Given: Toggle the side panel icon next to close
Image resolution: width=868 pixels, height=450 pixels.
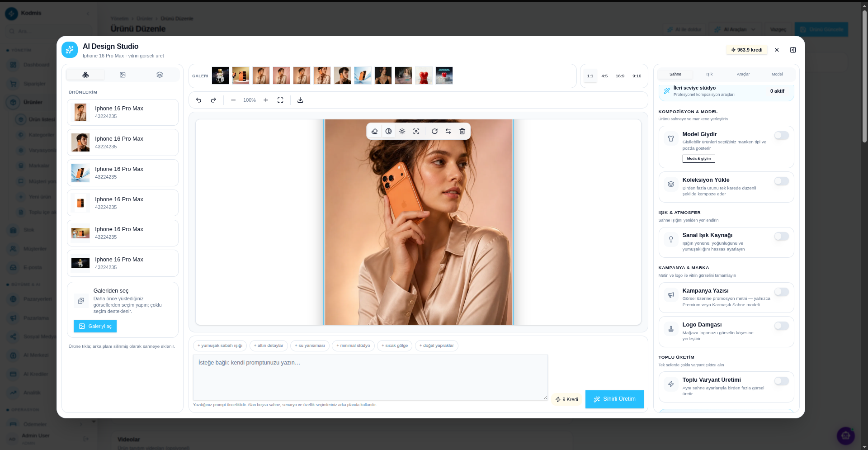Looking at the screenshot, I should point(793,50).
